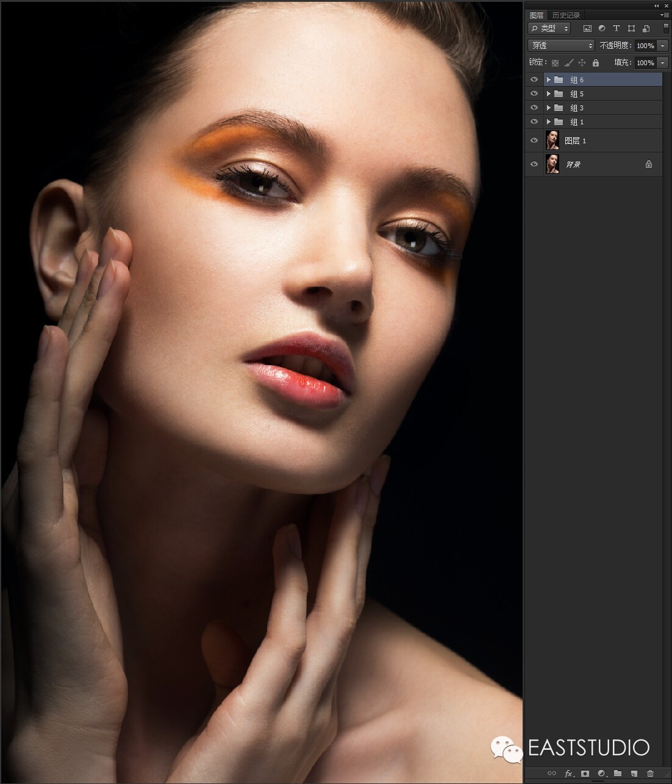Screen dimensions: 672x784
Task: Toggle visibility of 图层 1
Action: click(x=534, y=140)
